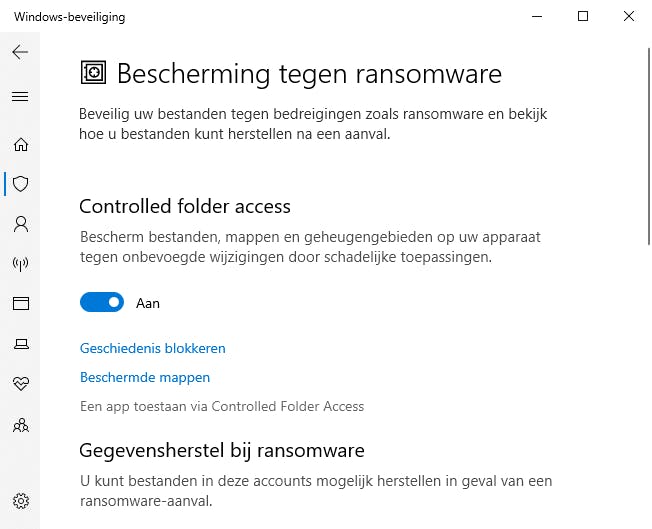Screen dimensions: 652x529
Task: Open Firewall & network protection icon
Action: coord(20,264)
